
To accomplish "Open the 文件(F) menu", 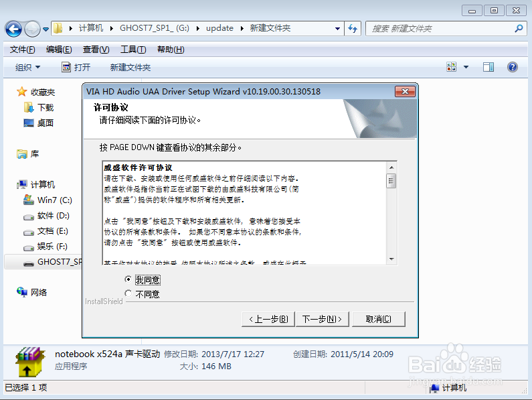I will (x=22, y=50).
